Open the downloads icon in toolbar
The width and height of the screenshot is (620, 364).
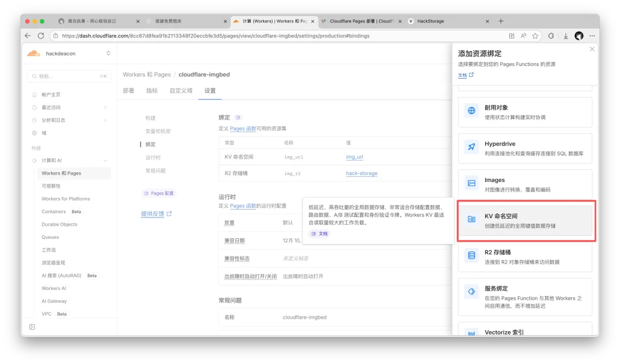pyautogui.click(x=566, y=36)
